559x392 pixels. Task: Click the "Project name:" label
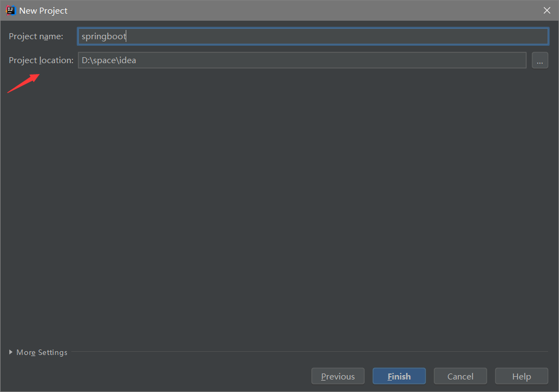point(36,36)
